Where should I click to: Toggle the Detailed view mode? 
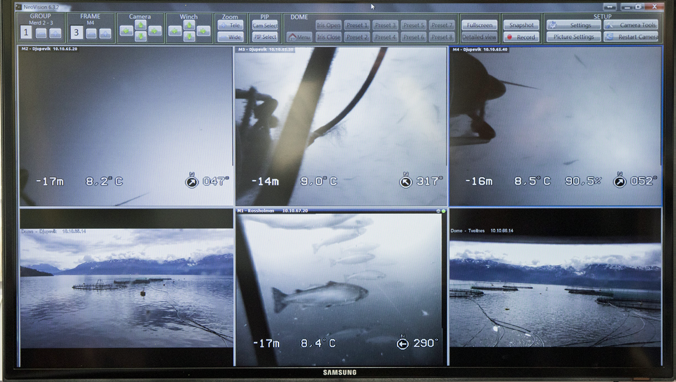pyautogui.click(x=479, y=38)
